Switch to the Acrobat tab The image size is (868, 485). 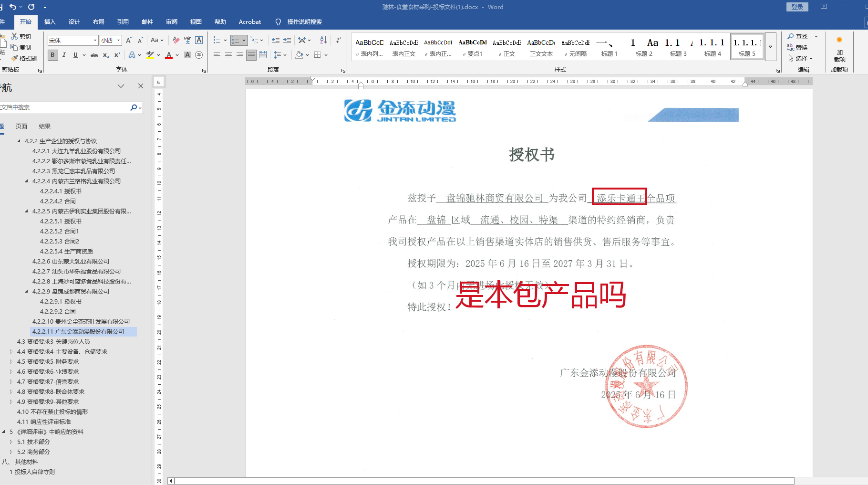point(250,22)
